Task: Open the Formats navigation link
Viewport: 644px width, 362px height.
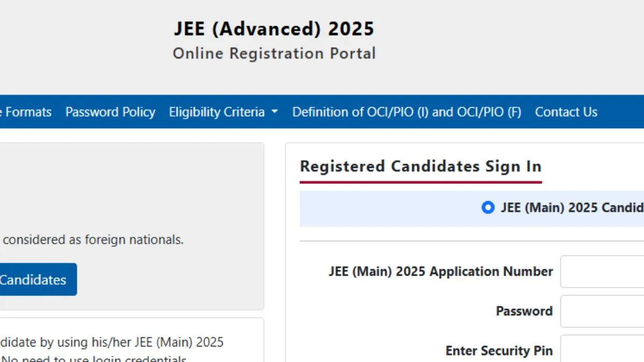Action: pos(26,112)
